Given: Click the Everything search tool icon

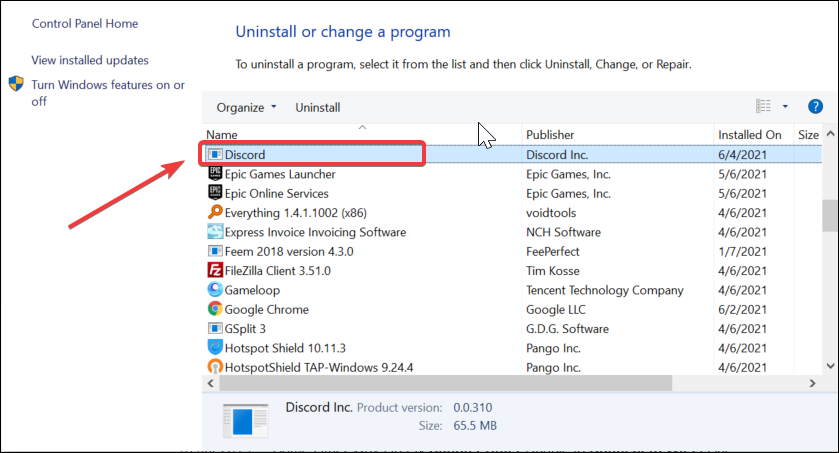Looking at the screenshot, I should [215, 212].
